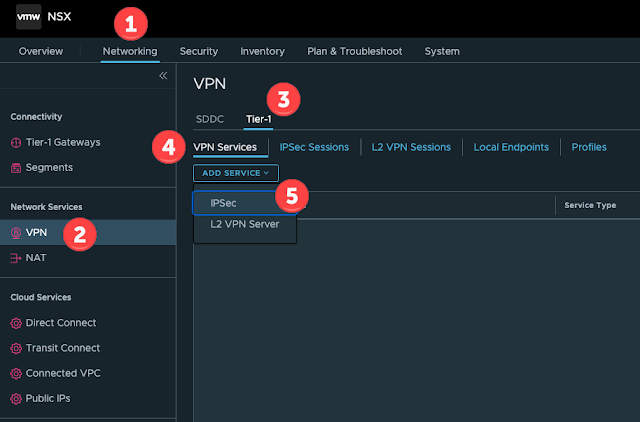This screenshot has height=422, width=640.
Task: Open the Overview tab
Action: (41, 51)
